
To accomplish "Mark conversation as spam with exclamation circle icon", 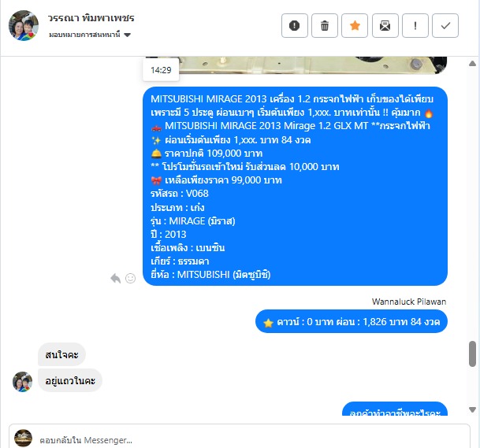I will click(295, 26).
